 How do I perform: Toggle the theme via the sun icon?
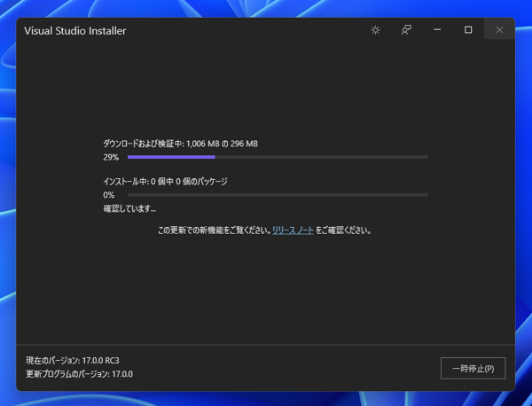click(x=375, y=30)
